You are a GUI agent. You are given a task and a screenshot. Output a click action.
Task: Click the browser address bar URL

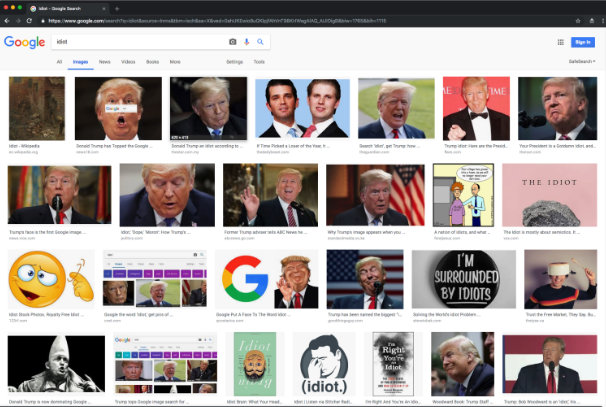click(216, 21)
